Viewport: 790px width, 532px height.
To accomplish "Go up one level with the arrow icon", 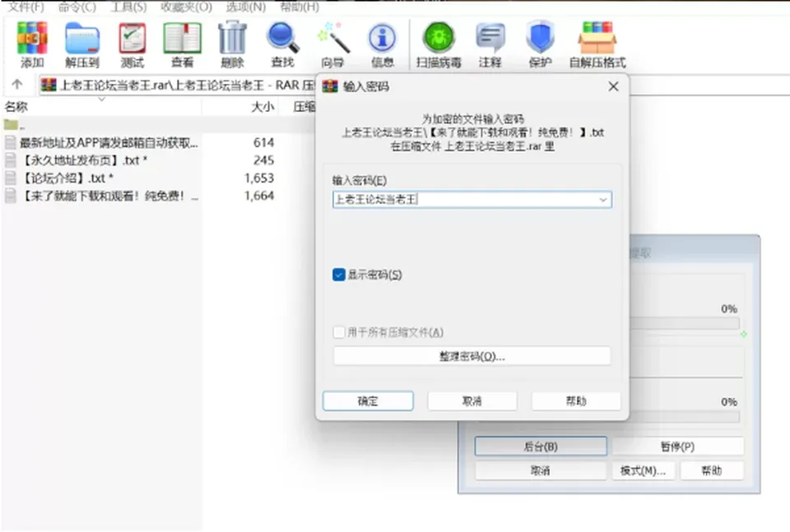I will click(17, 84).
